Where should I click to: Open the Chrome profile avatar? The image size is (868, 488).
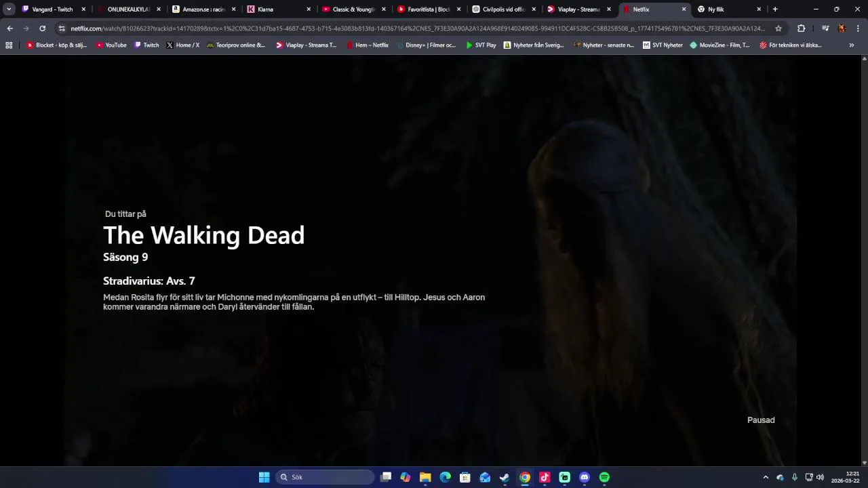[842, 28]
